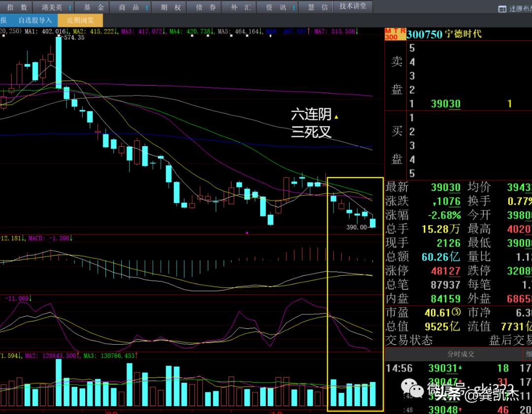Click the tallest cyan volume bar

[x=59, y=382]
